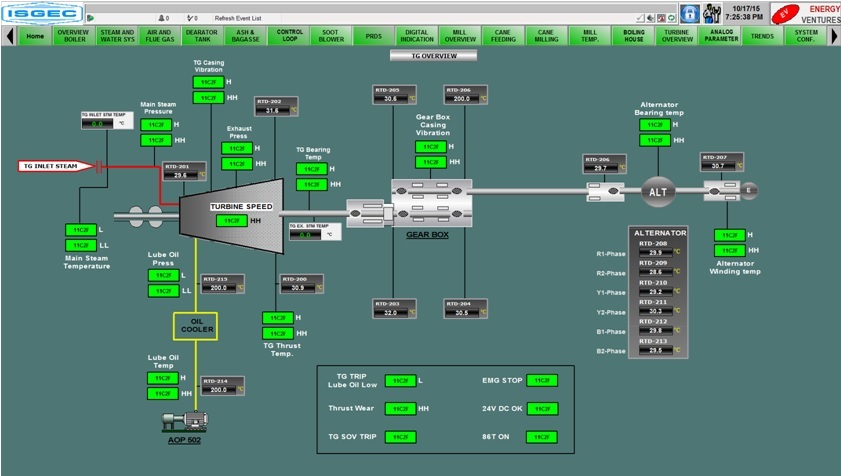Click the TURBINE SPEED HH indicator
841x476 pixels.
coord(232,221)
